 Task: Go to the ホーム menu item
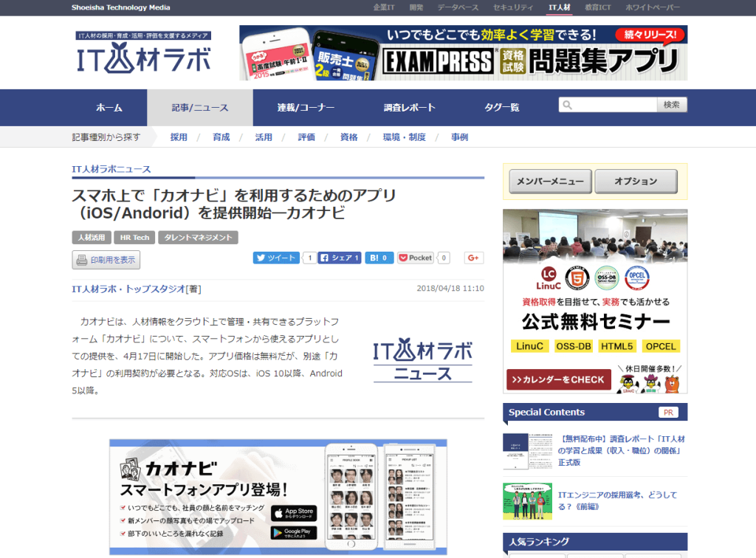109,108
